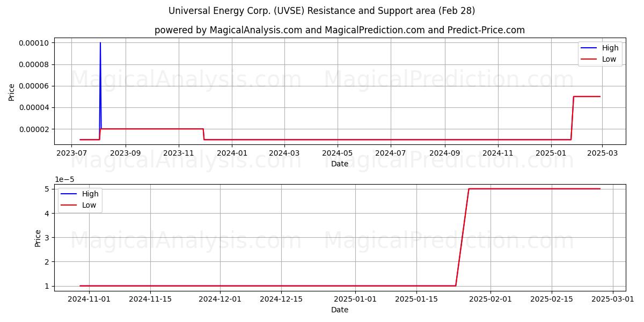The width and height of the screenshot is (644, 322).
Task: Select the 2024-12-15 date tick label
Action: 281,299
